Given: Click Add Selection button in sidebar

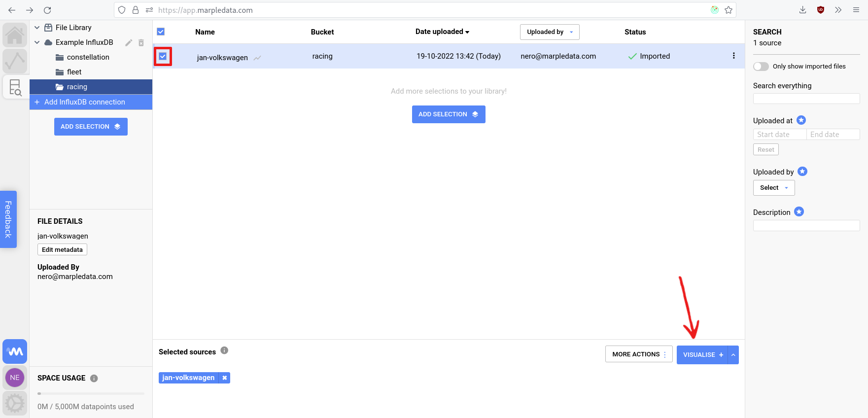Looking at the screenshot, I should pos(91,127).
